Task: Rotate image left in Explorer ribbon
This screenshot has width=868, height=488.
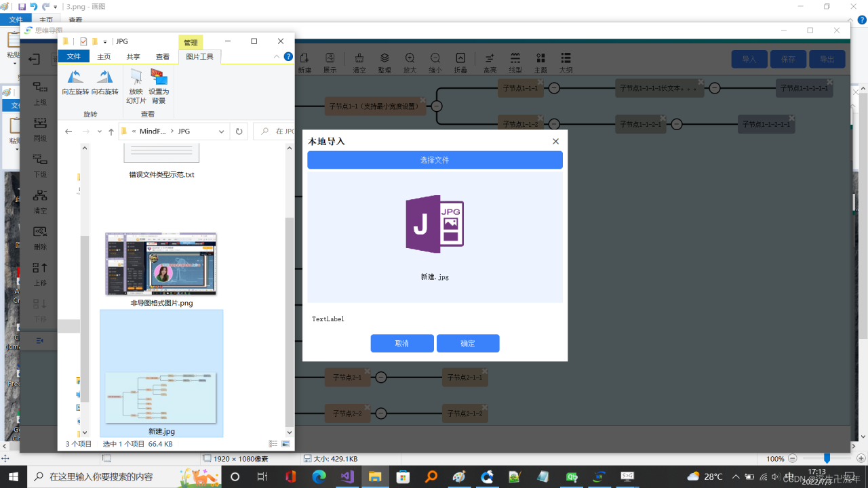Action: coord(75,81)
